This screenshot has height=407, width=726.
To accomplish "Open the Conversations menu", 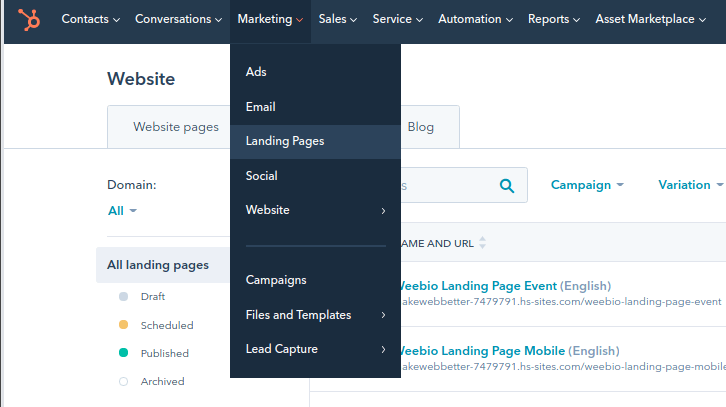I will point(178,19).
